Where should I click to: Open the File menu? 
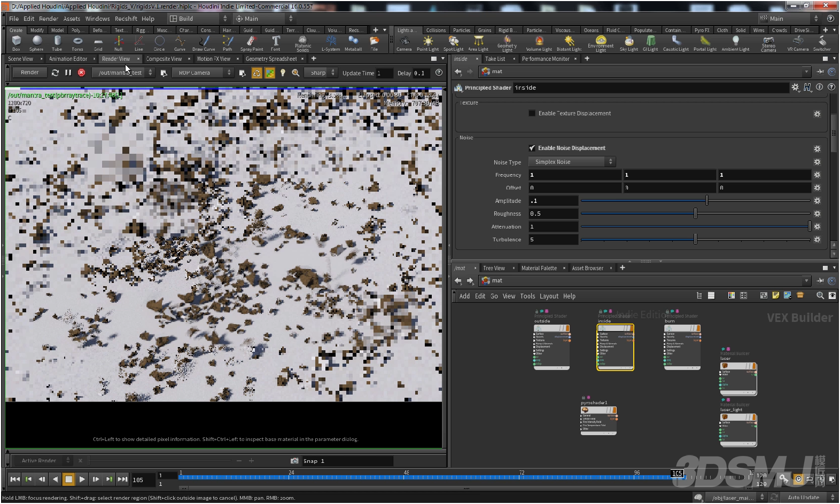coord(14,19)
